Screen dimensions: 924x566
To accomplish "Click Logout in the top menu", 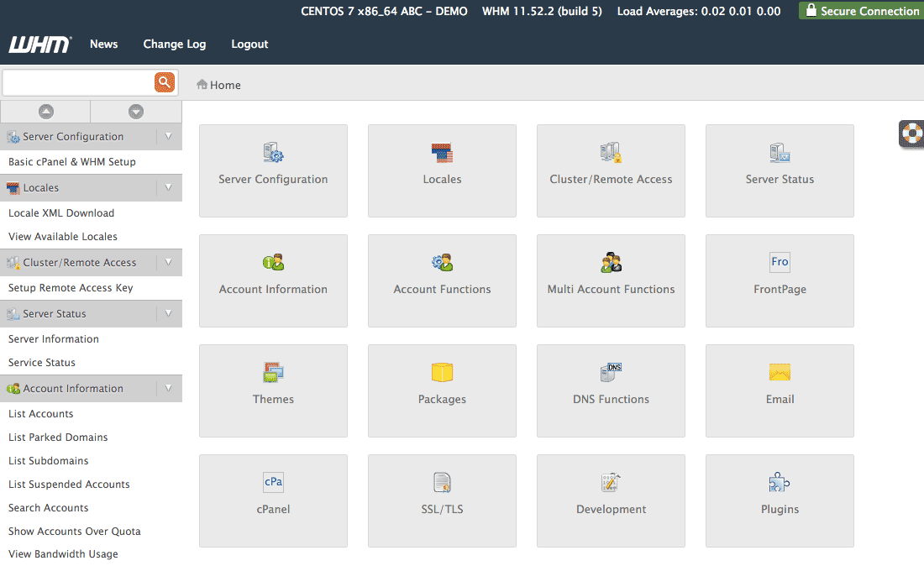I will [249, 45].
